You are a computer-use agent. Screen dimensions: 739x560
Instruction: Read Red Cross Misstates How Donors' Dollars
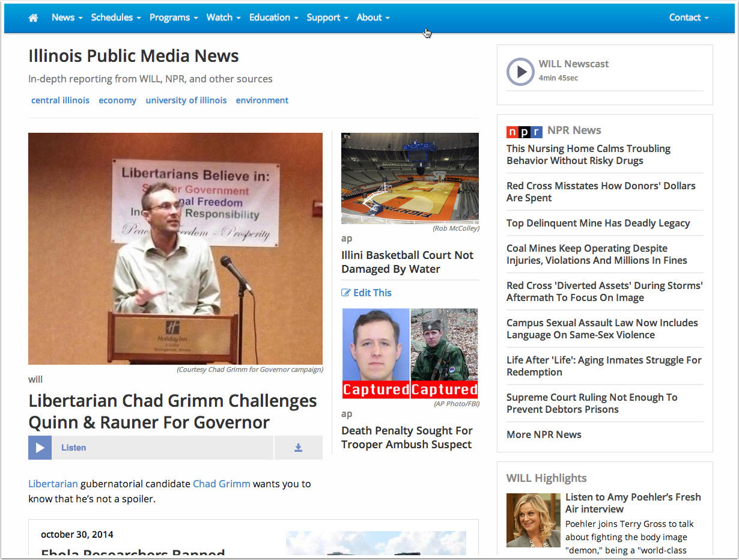point(601,192)
